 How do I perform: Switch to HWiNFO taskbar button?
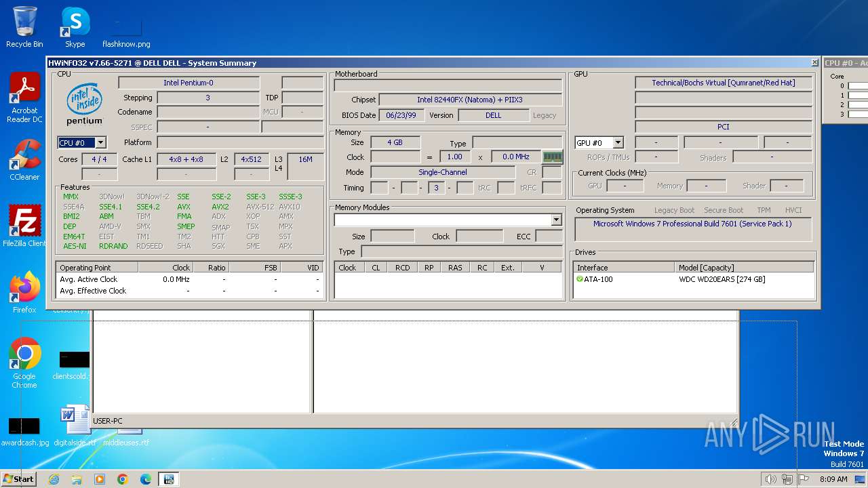[169, 479]
